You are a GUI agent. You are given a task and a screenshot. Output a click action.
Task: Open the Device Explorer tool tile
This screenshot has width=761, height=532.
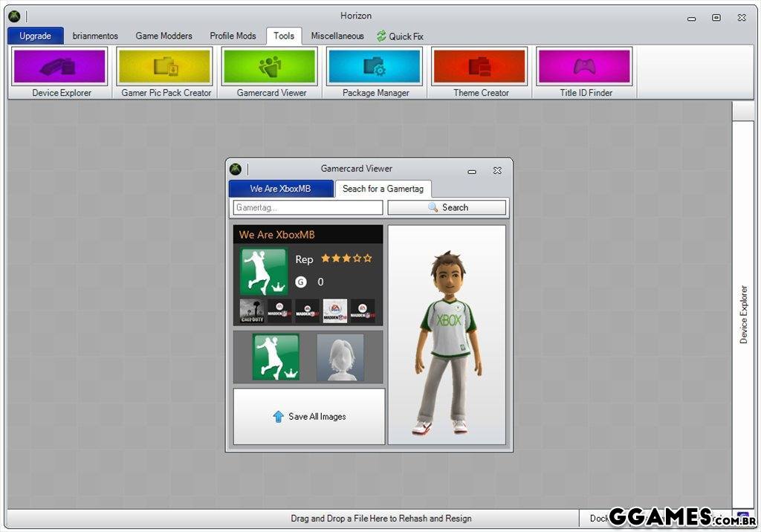(x=60, y=67)
